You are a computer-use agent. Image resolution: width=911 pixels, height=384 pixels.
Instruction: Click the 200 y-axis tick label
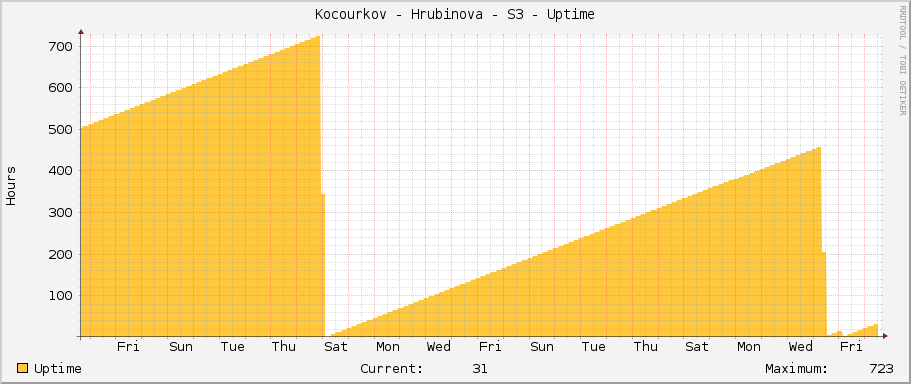point(60,254)
